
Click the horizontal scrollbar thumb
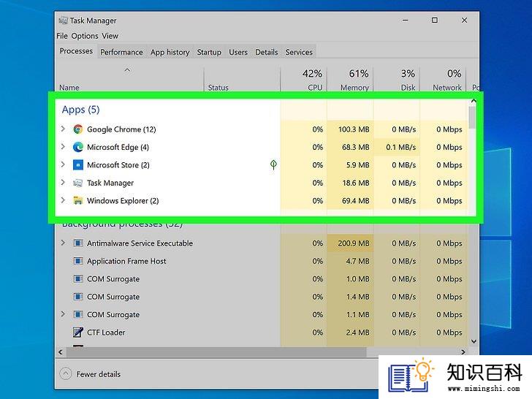pyautogui.click(x=216, y=351)
